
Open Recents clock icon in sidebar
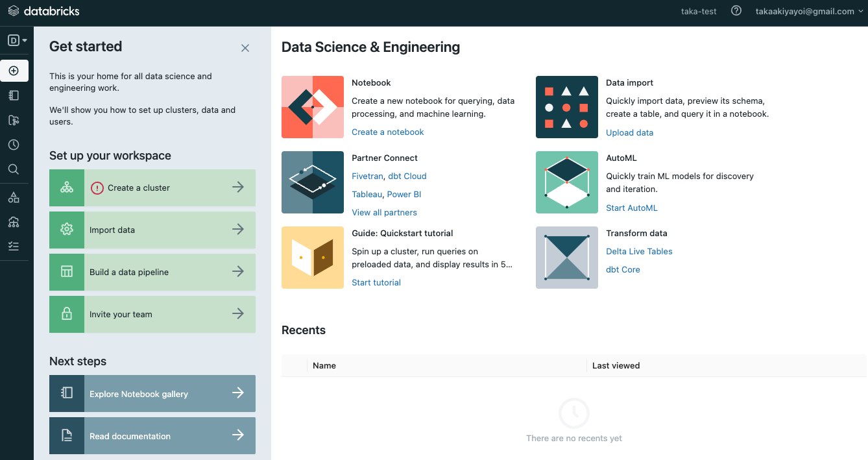pos(14,145)
